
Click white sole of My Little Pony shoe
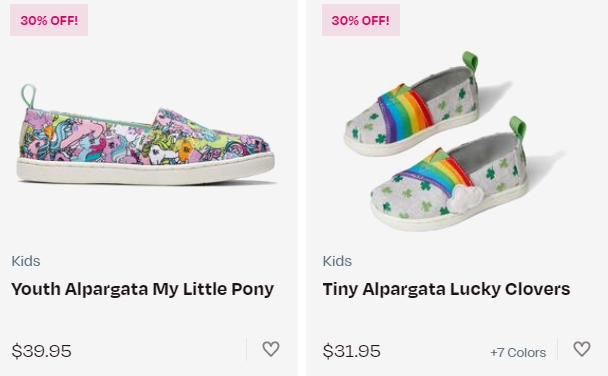146,170
